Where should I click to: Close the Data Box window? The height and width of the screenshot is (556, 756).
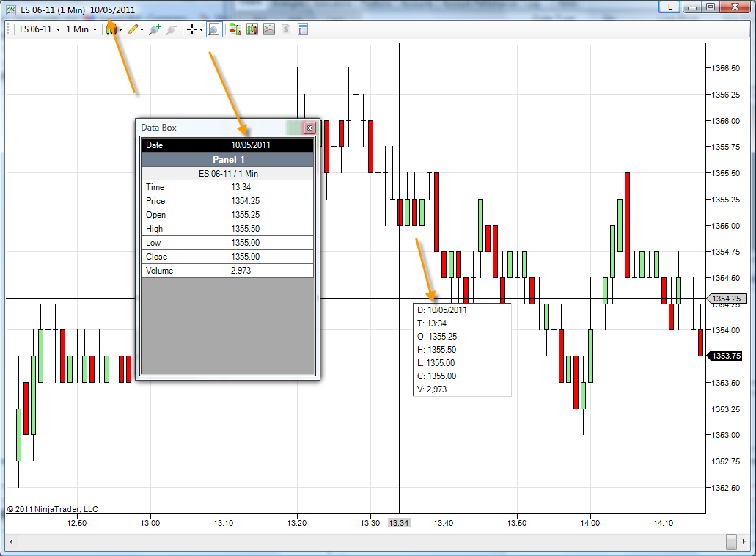click(x=309, y=128)
